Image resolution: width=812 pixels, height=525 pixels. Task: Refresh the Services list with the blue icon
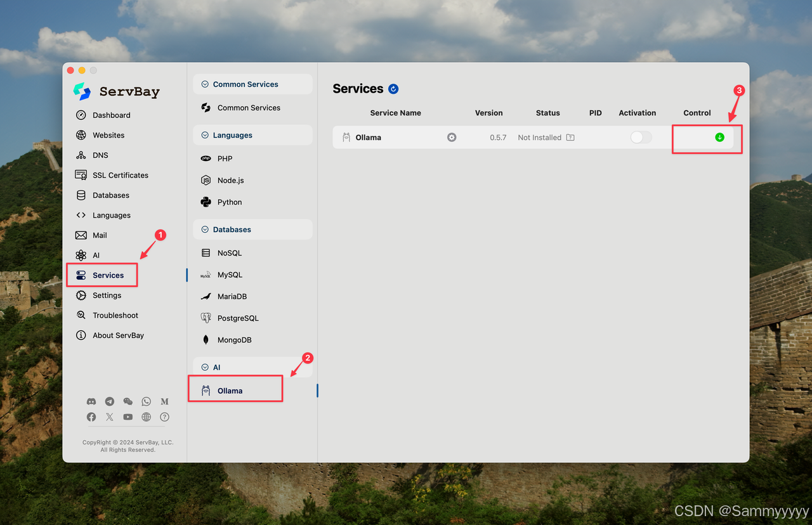(393, 89)
